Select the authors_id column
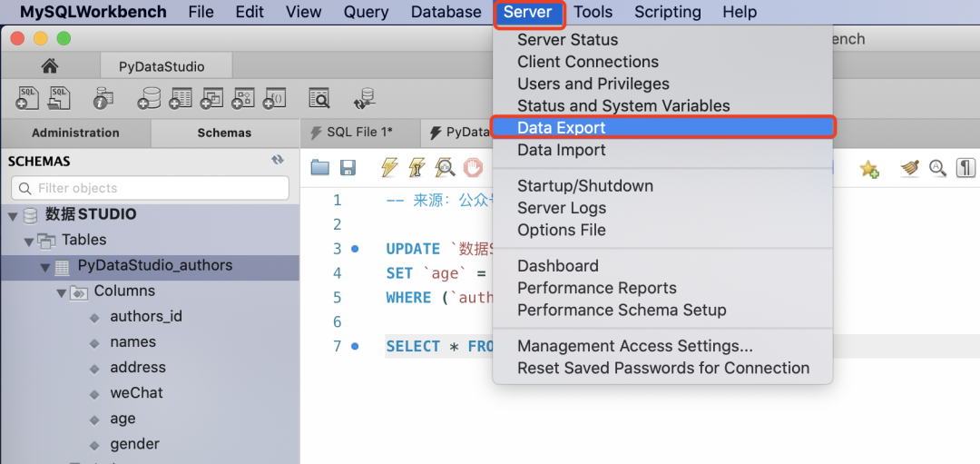The image size is (980, 464). pos(146,316)
